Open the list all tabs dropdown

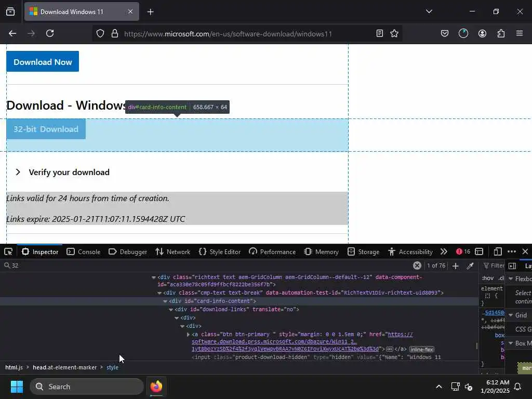[x=429, y=11]
